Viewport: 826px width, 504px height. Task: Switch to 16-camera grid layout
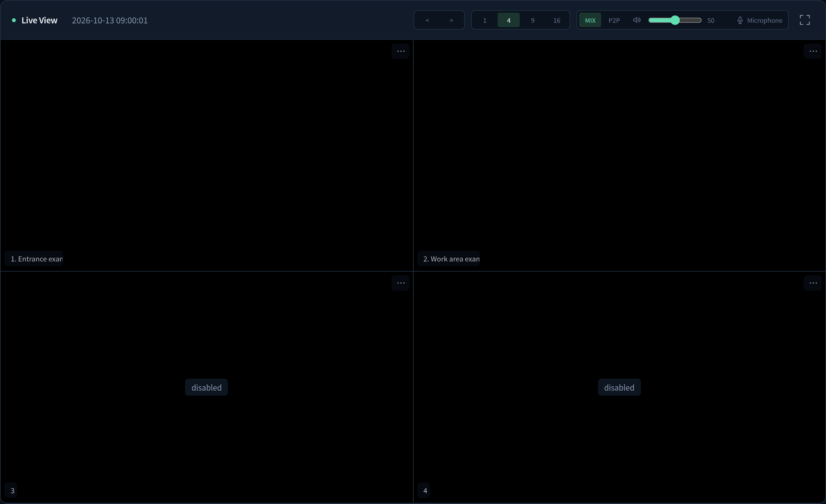click(x=556, y=20)
